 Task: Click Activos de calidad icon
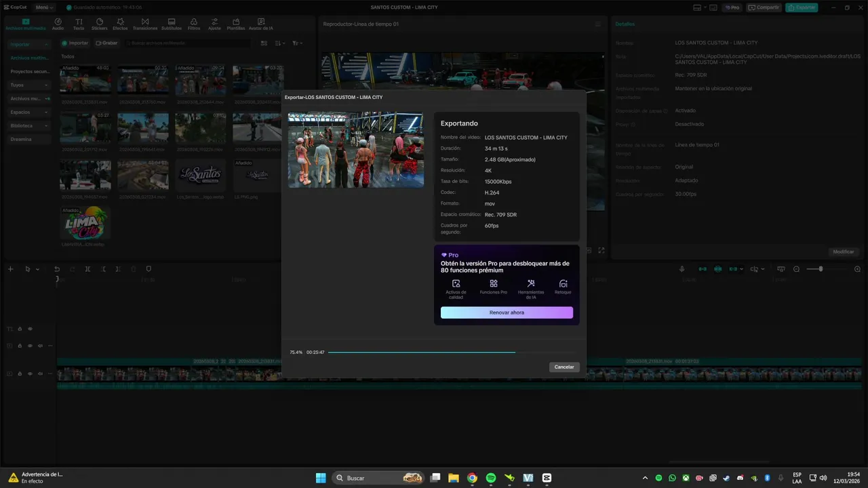coord(456,283)
